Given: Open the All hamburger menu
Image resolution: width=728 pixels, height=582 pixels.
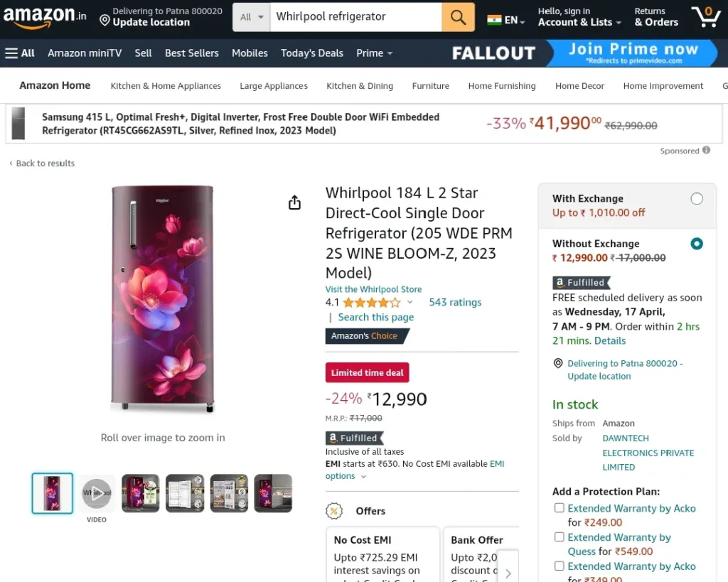Looking at the screenshot, I should [x=20, y=53].
